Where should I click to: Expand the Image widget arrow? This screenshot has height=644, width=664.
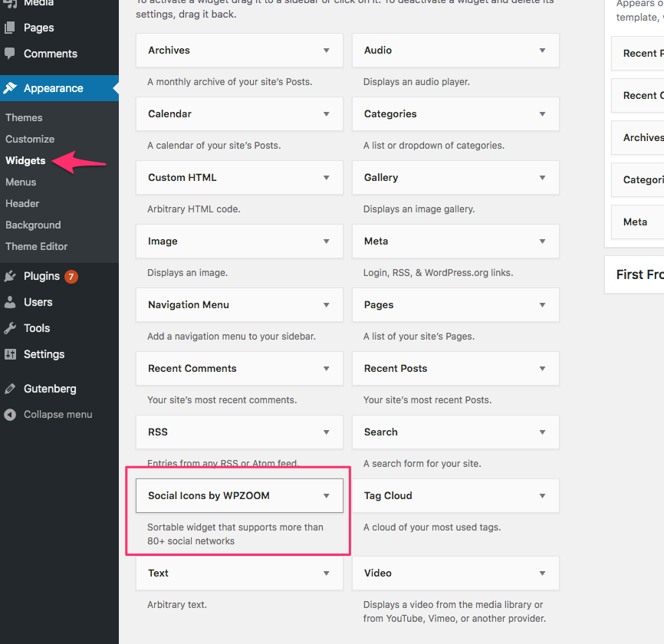tap(327, 242)
